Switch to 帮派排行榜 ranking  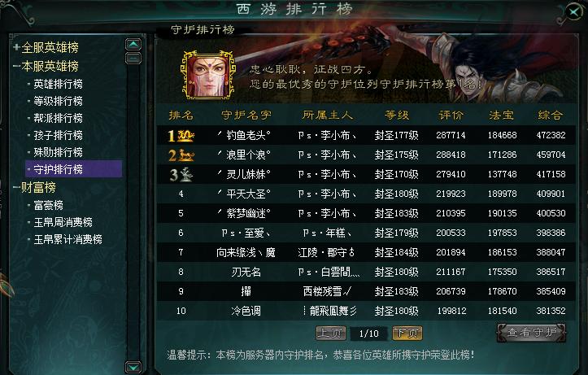(x=58, y=118)
